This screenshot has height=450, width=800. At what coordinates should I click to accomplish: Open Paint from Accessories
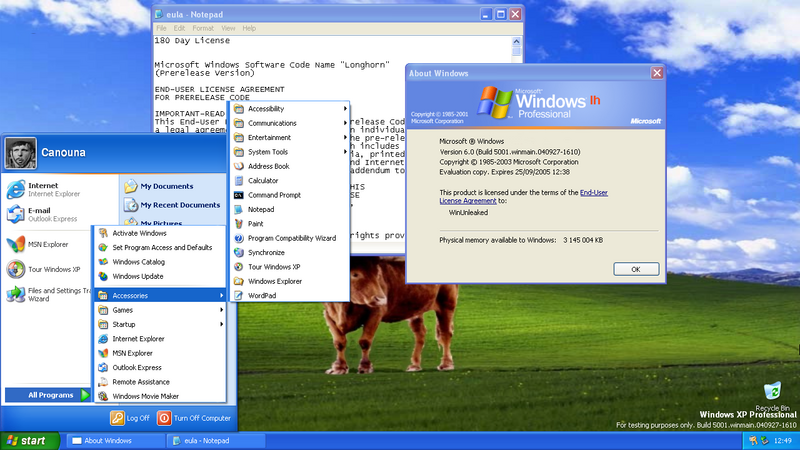point(290,223)
